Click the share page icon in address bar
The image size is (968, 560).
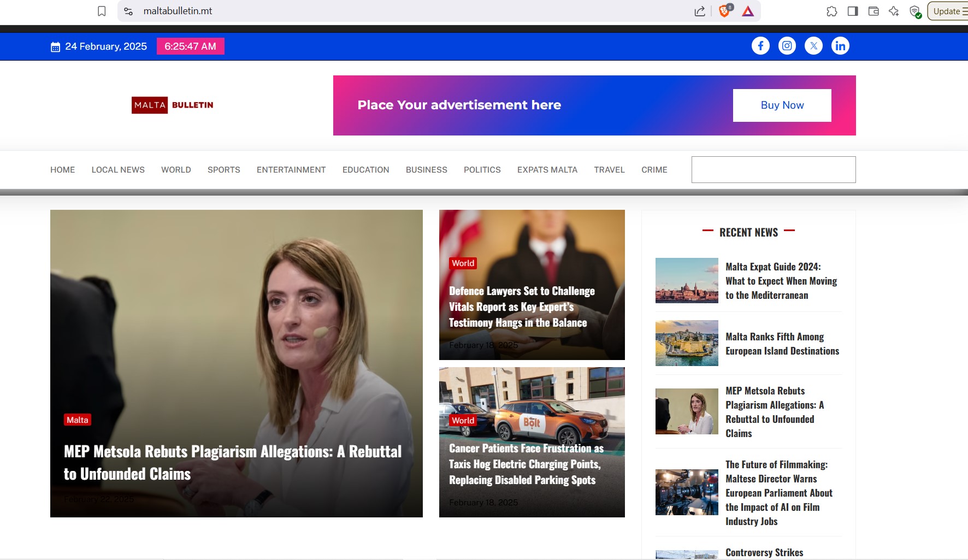tap(700, 11)
